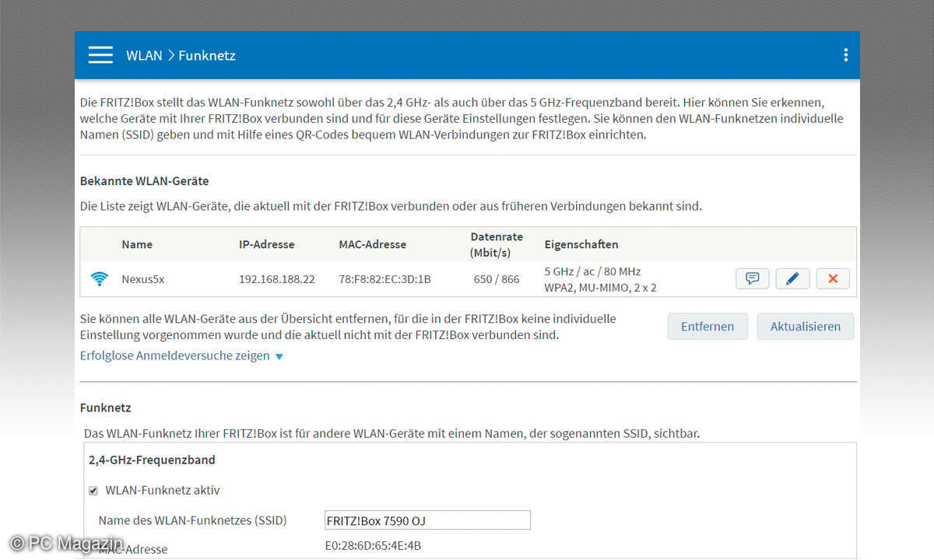This screenshot has width=934, height=560.
Task: Click the Aktualisieren button
Action: tap(806, 327)
